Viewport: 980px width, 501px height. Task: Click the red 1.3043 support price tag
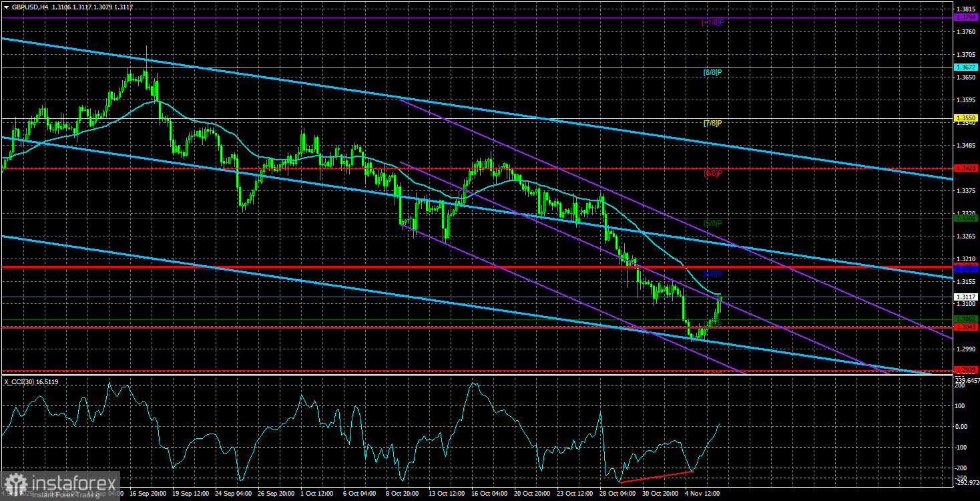coord(965,327)
